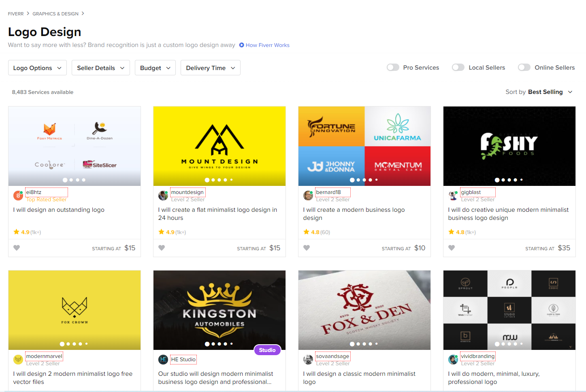Viewport: 586px width, 392px height.
Task: Click the HE Studio avatar icon
Action: [x=163, y=360]
